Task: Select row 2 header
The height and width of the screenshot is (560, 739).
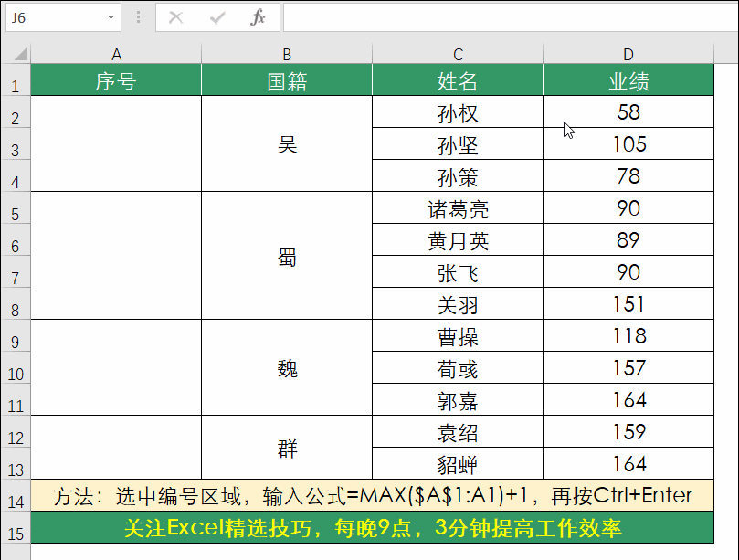Action: pos(16,111)
